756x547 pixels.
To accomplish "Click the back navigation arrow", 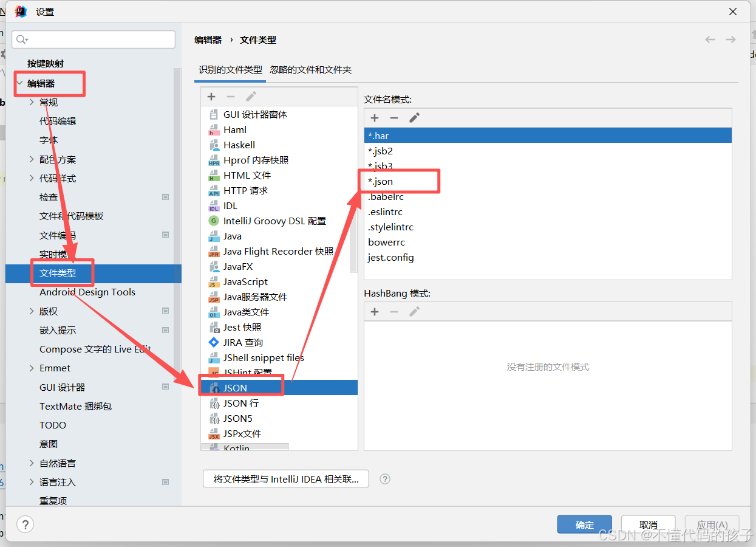I will click(710, 40).
